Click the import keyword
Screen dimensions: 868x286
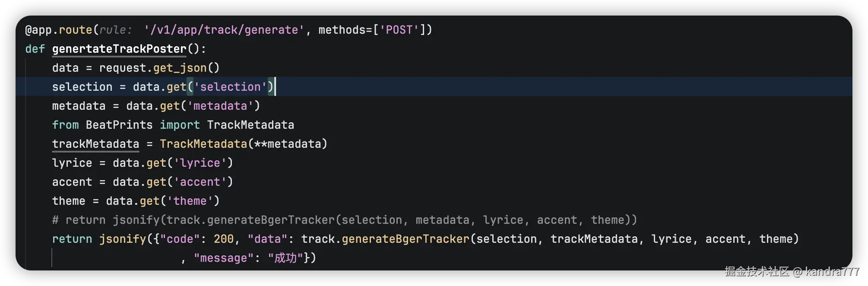point(180,125)
